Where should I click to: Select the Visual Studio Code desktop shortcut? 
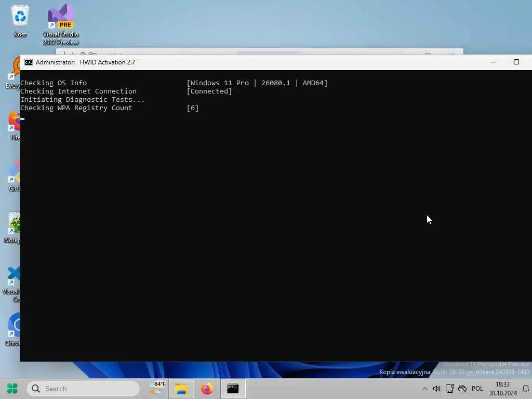point(11,284)
